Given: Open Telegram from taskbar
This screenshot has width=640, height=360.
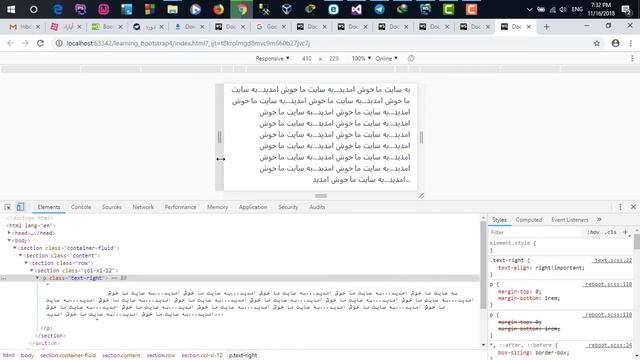Looking at the screenshot, I should coord(379,9).
